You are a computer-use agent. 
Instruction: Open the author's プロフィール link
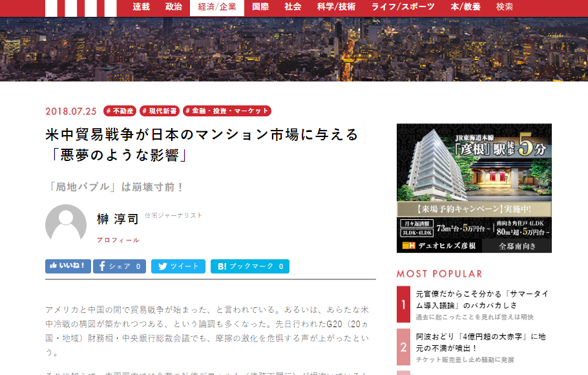[118, 240]
